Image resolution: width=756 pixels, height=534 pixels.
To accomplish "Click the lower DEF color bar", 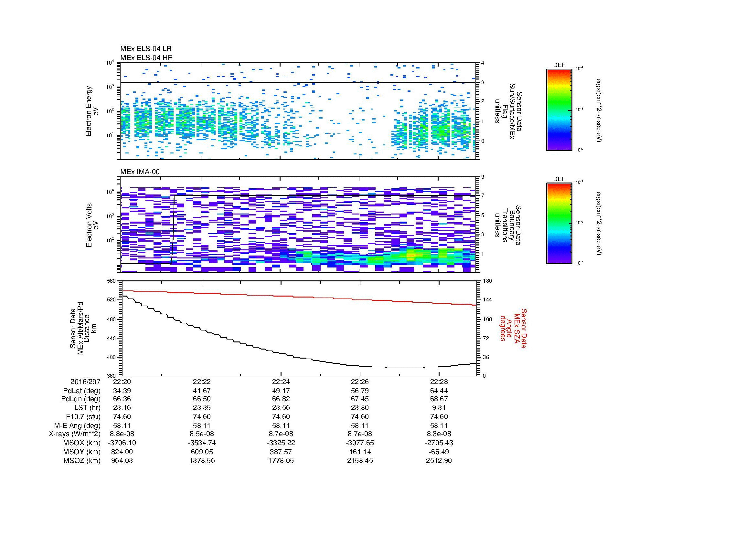I will click(x=559, y=224).
